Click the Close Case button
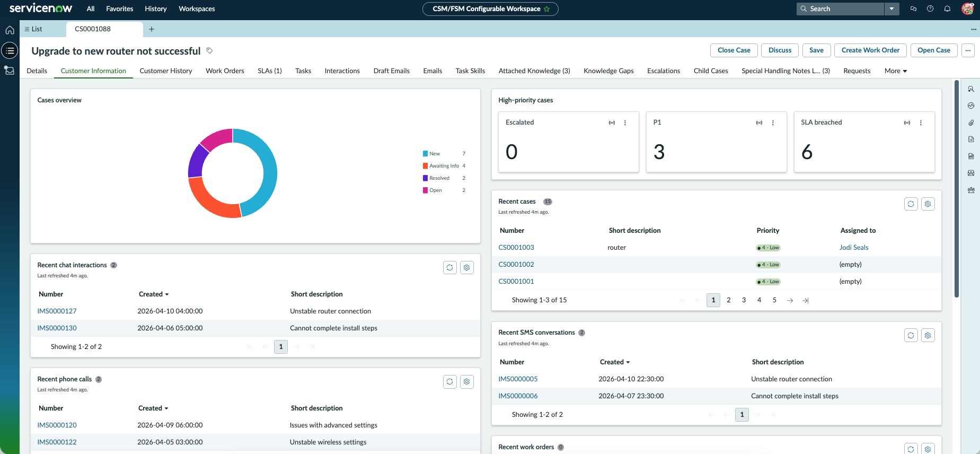The image size is (980, 454). 734,50
